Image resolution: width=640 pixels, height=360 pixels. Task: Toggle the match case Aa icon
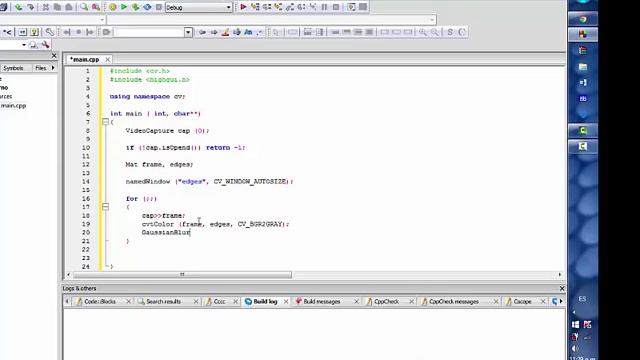point(248,32)
